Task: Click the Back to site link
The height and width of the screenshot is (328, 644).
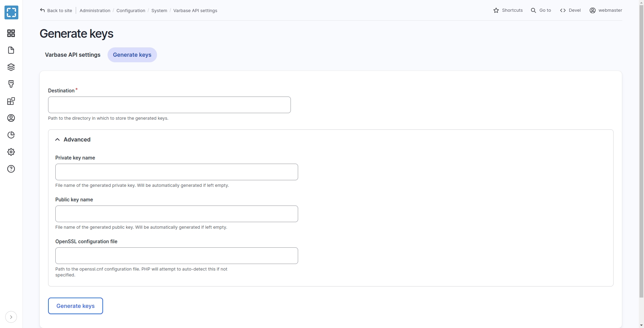Action: click(56, 10)
